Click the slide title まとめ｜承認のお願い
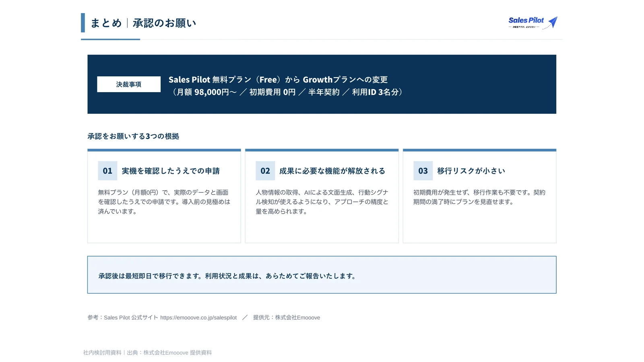Screen dimensions: 644x362 point(143,23)
